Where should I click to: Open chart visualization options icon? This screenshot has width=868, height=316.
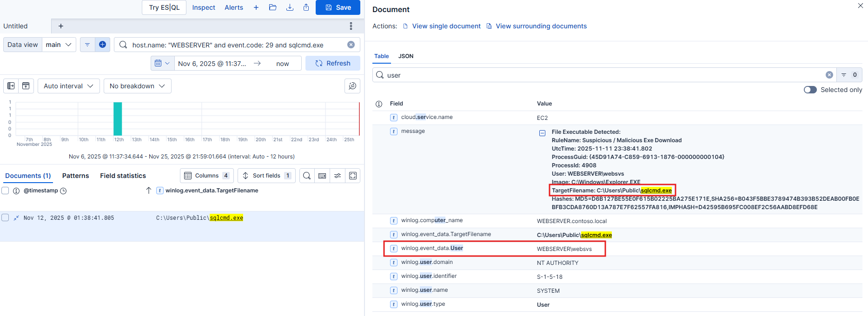(352, 86)
